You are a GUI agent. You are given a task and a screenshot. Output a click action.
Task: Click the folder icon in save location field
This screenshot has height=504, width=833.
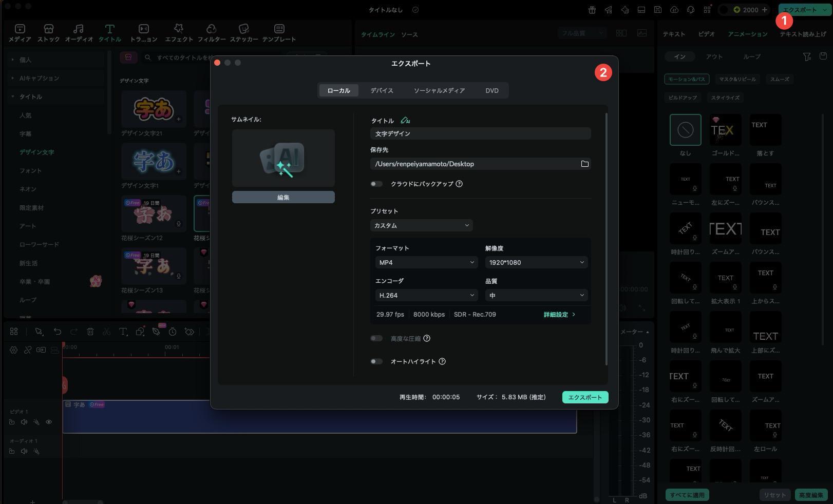pos(584,164)
